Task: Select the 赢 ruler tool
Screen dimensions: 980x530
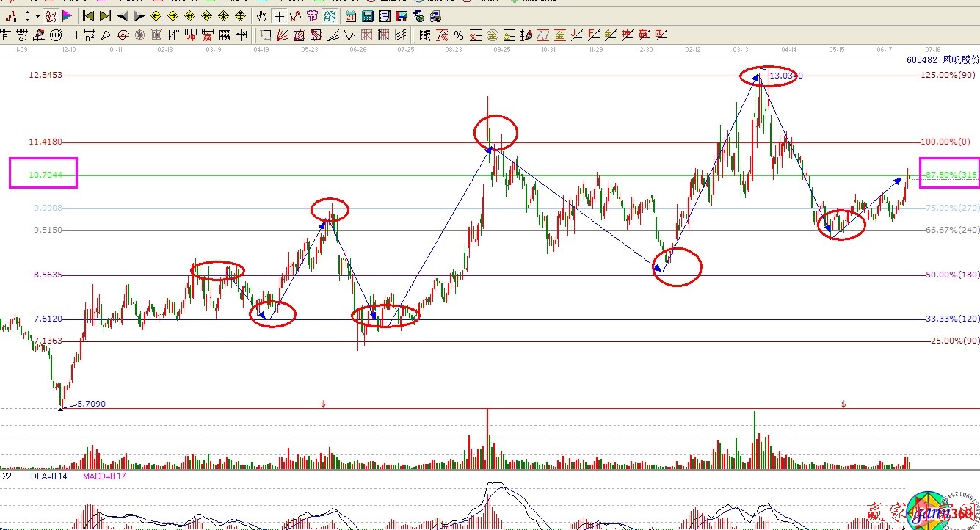Action: pos(207,34)
